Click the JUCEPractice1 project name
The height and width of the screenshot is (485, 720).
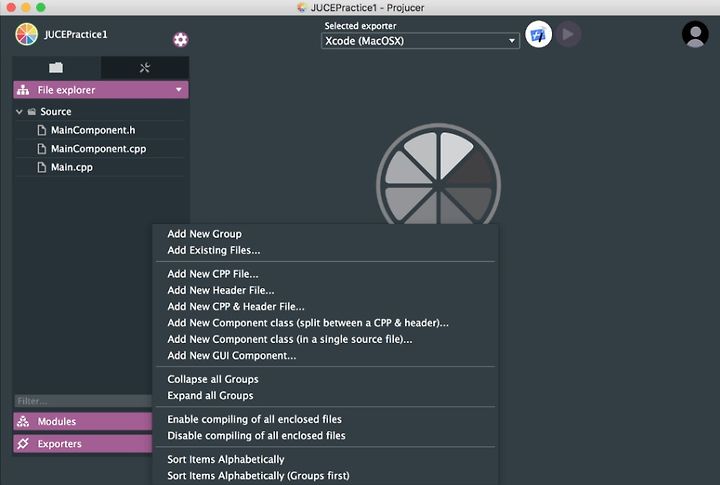click(x=76, y=34)
